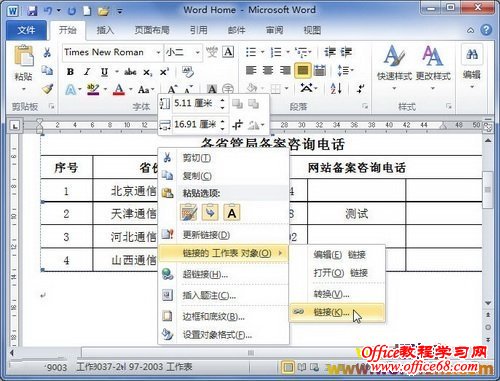
Task: Choose Hyperlink from context menu
Action: (x=223, y=274)
